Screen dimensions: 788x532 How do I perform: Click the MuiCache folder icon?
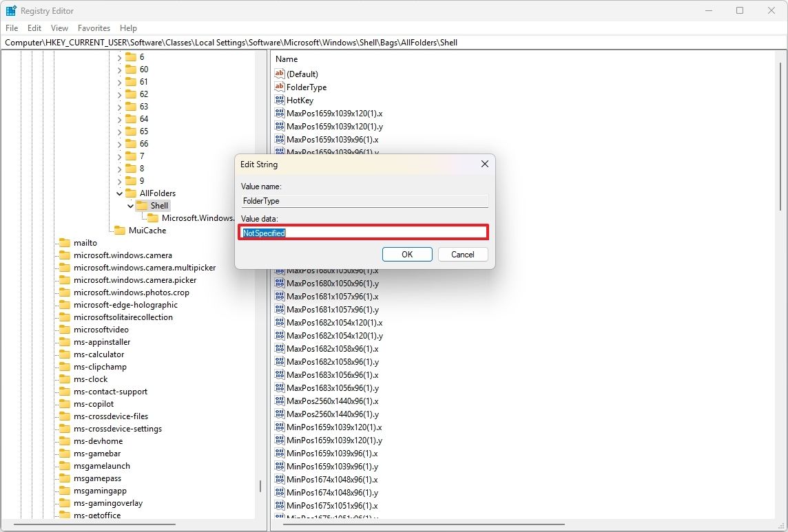[118, 231]
